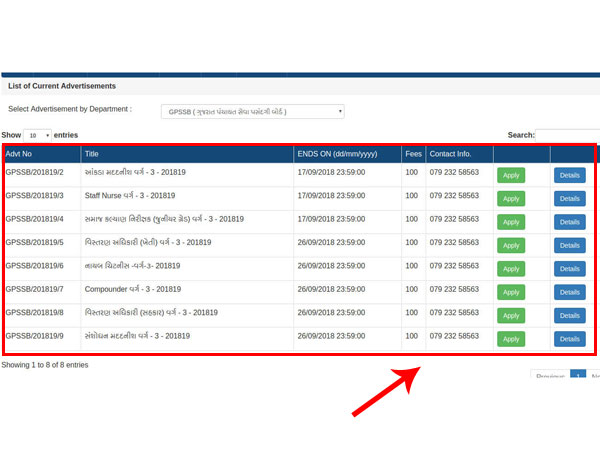
Task: Apply for Compounder GPSSB/201819/7
Action: (511, 292)
